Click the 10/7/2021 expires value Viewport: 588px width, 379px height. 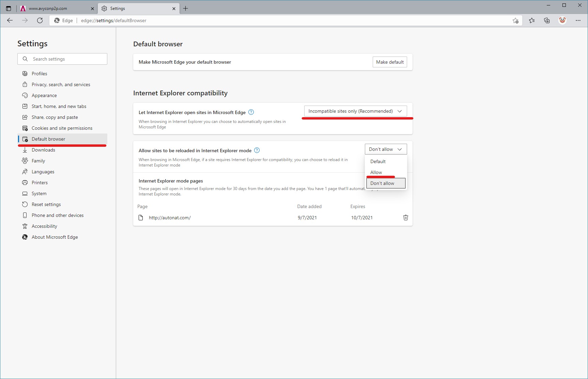pyautogui.click(x=362, y=218)
